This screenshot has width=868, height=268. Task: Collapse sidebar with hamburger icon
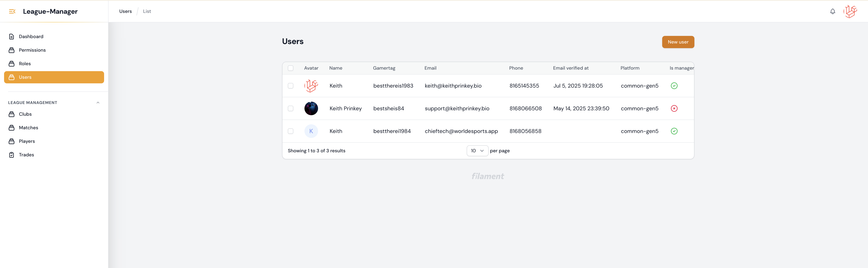point(12,12)
